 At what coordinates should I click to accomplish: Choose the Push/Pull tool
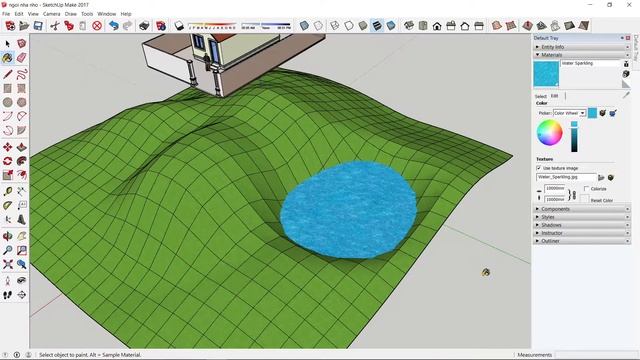pyautogui.click(x=22, y=147)
